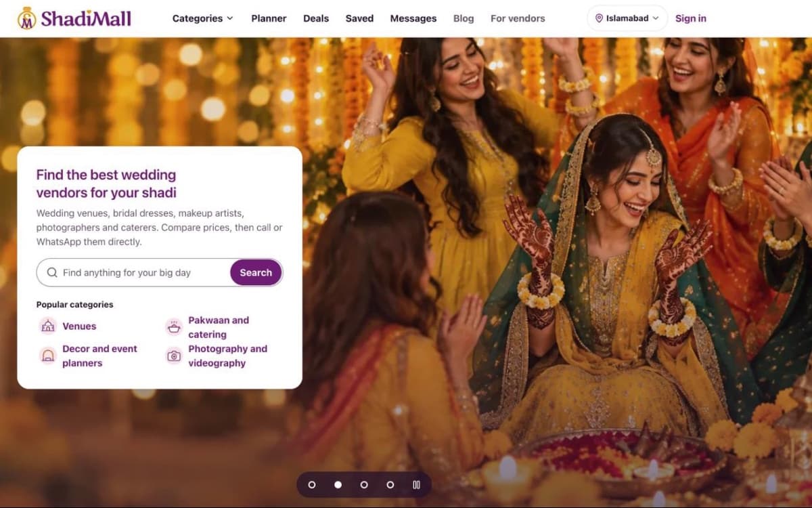Image resolution: width=812 pixels, height=508 pixels.
Task: Click the Venues category icon
Action: click(47, 326)
